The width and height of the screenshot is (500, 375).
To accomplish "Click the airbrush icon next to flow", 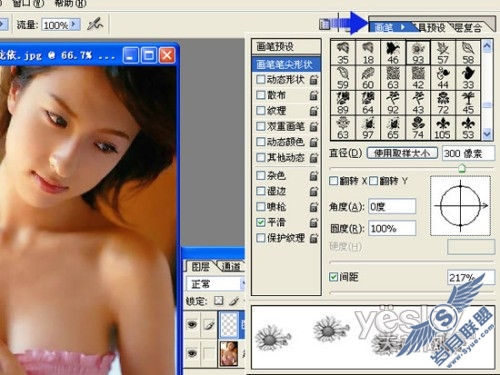I will [95, 24].
